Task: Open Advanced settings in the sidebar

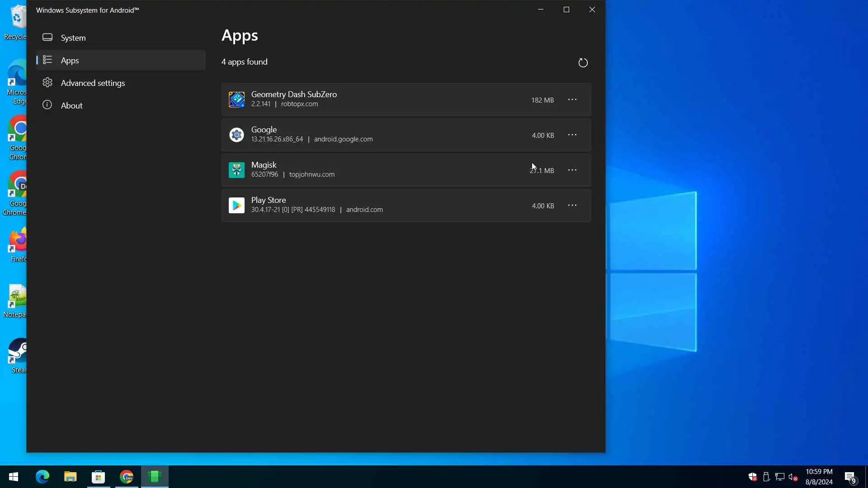Action: click(x=93, y=83)
